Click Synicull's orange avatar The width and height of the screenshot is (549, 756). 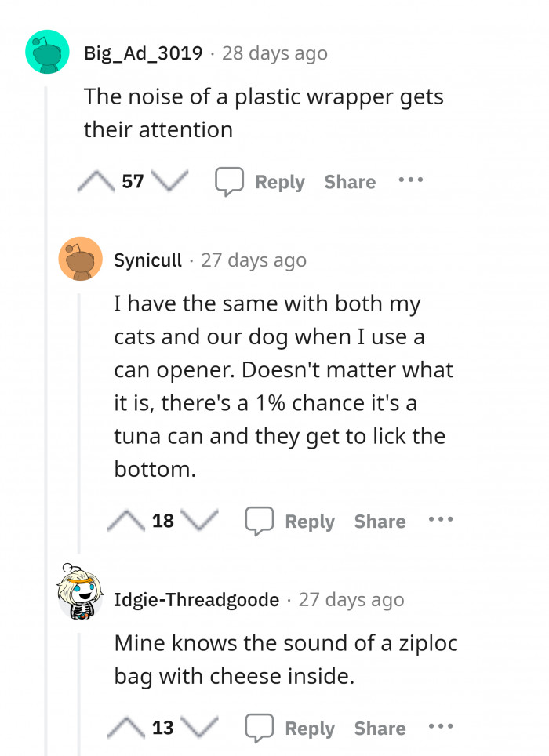(82, 259)
